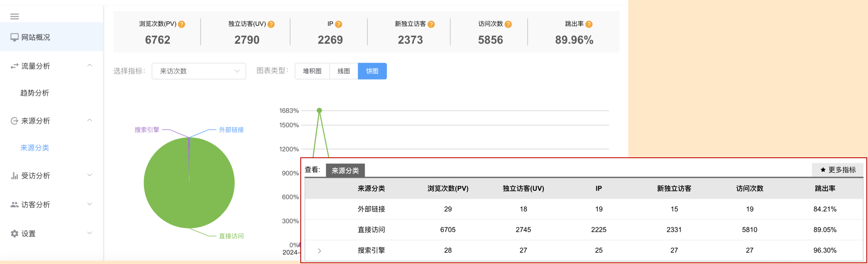The width and height of the screenshot is (868, 264).
Task: Expand the 设置 menu chevron
Action: [x=89, y=233]
